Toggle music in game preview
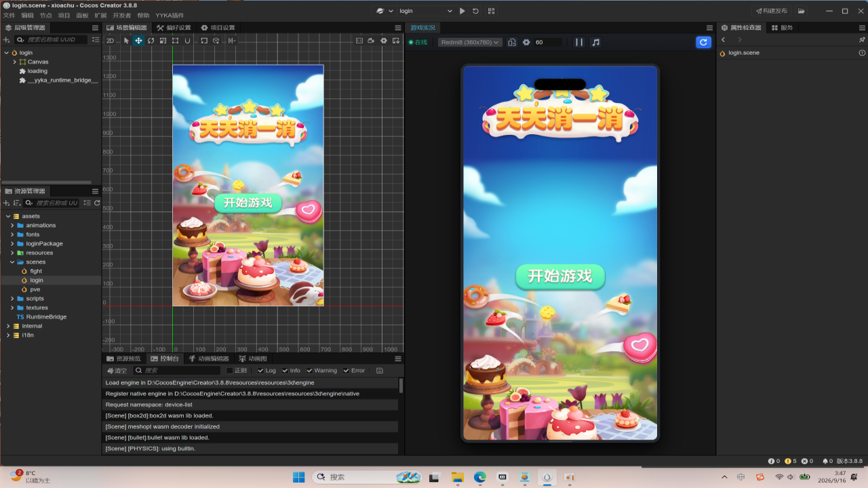Image resolution: width=868 pixels, height=488 pixels. [x=595, y=42]
